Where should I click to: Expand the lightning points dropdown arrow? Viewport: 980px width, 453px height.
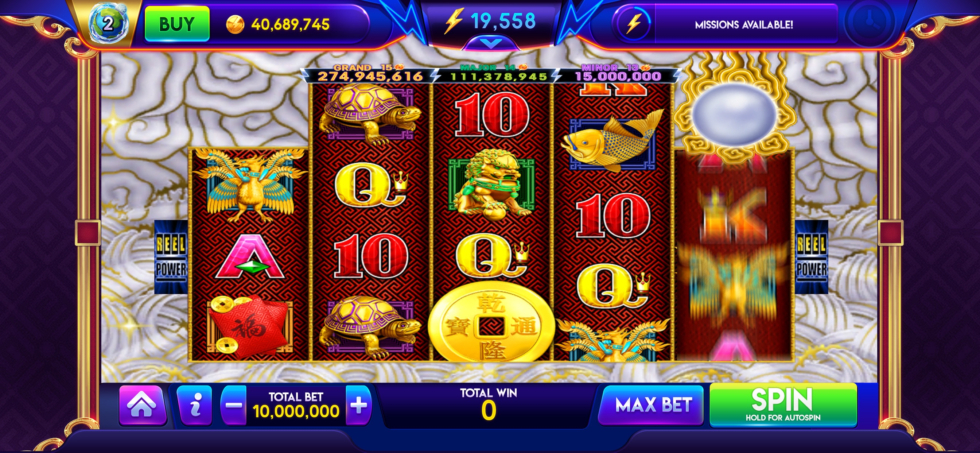491,43
